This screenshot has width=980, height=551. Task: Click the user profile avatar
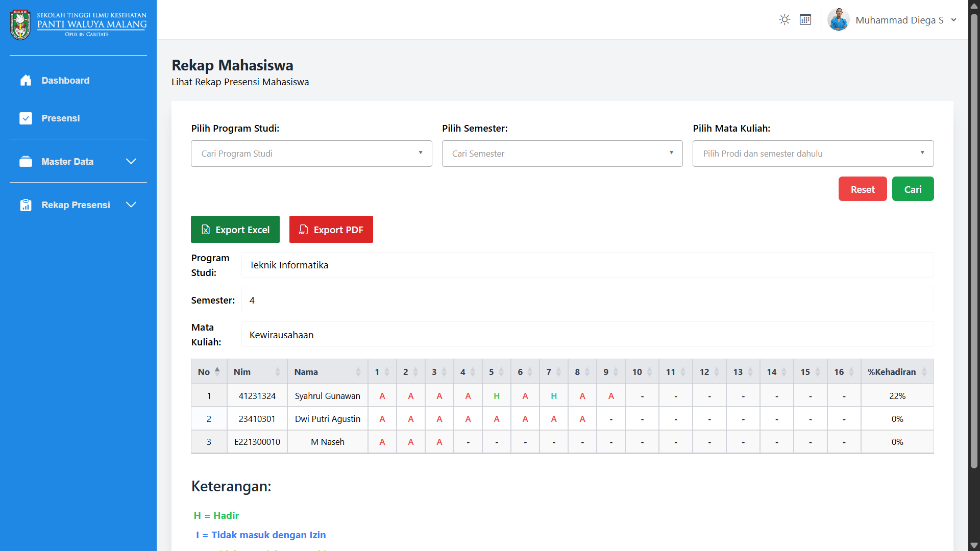(838, 20)
